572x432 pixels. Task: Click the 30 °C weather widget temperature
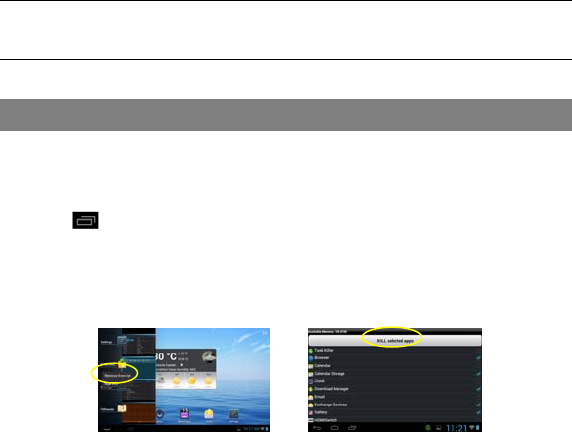(x=166, y=356)
